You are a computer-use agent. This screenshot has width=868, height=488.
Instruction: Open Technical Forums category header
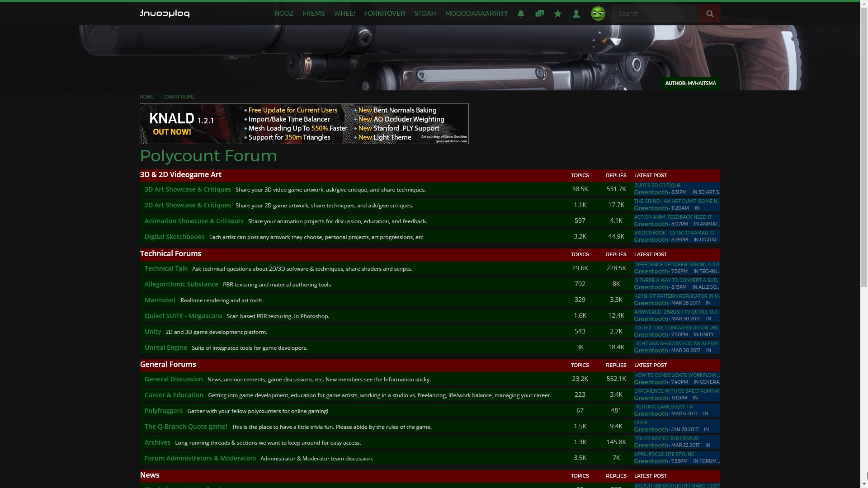pyautogui.click(x=170, y=253)
